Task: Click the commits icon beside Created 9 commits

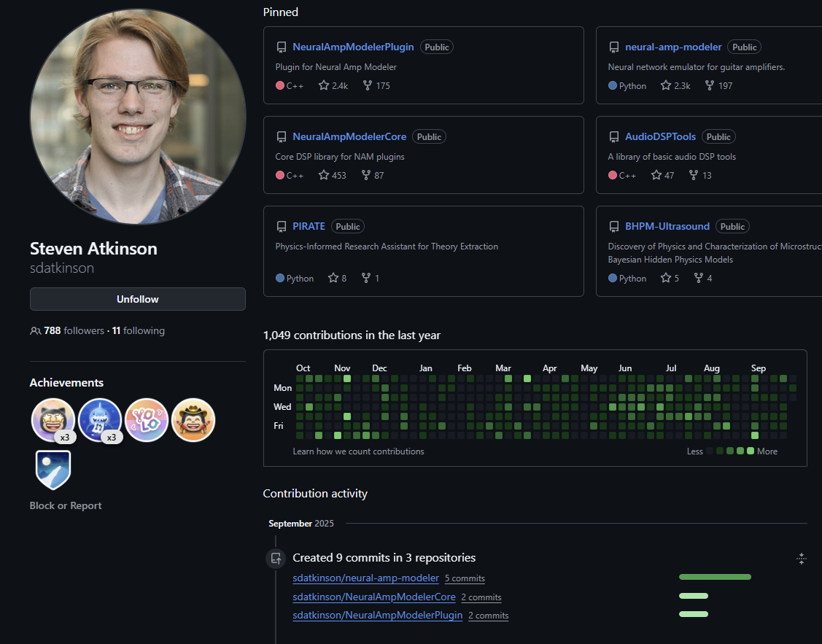Action: 276,558
